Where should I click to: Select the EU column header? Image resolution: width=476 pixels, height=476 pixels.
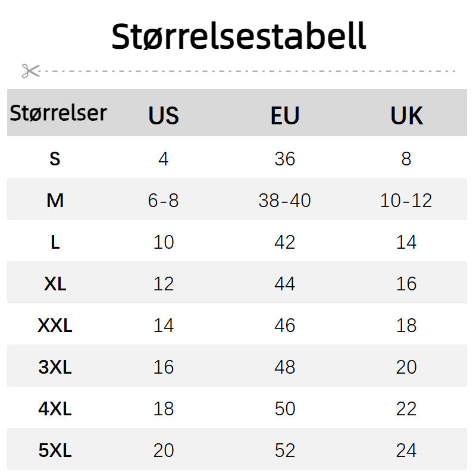tap(285, 115)
